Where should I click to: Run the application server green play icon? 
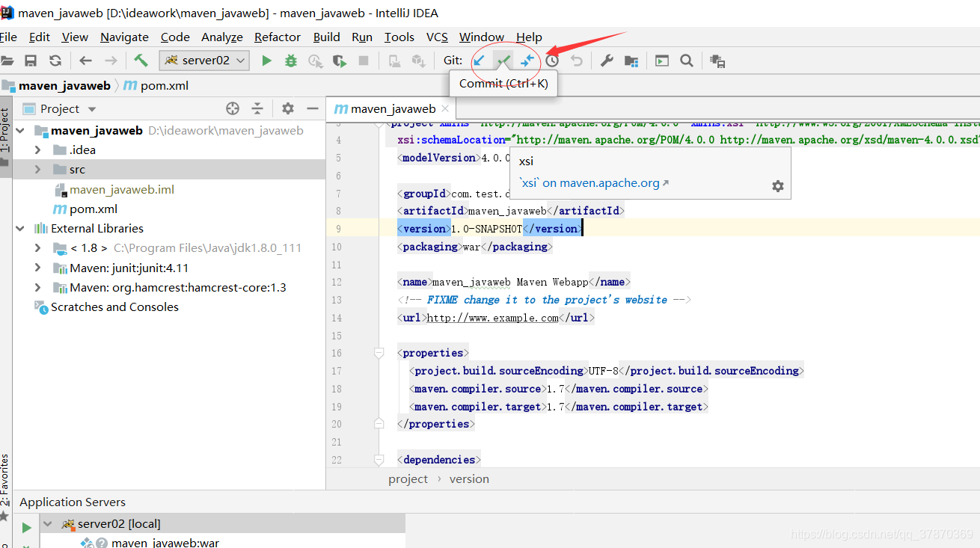(27, 528)
